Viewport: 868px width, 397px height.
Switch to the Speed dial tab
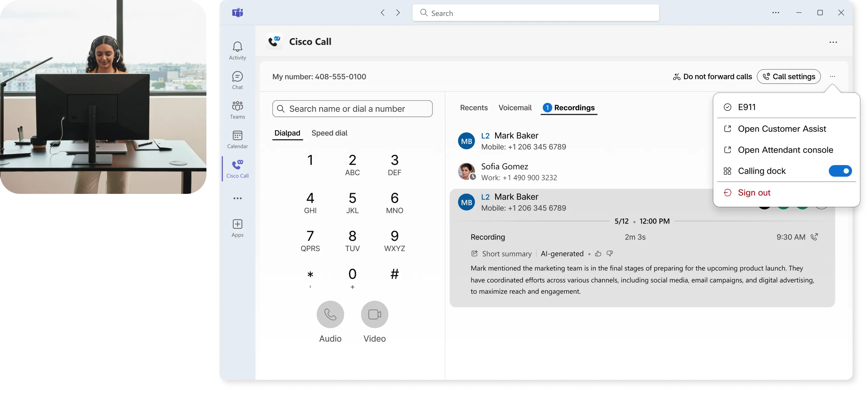[329, 133]
